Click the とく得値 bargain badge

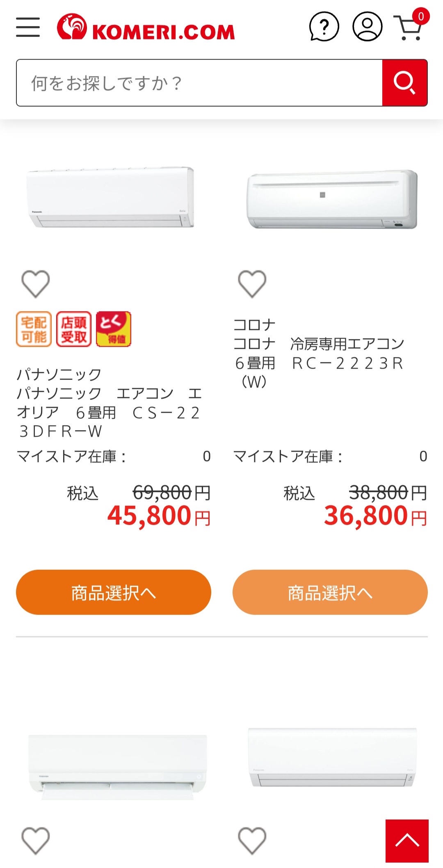114,329
